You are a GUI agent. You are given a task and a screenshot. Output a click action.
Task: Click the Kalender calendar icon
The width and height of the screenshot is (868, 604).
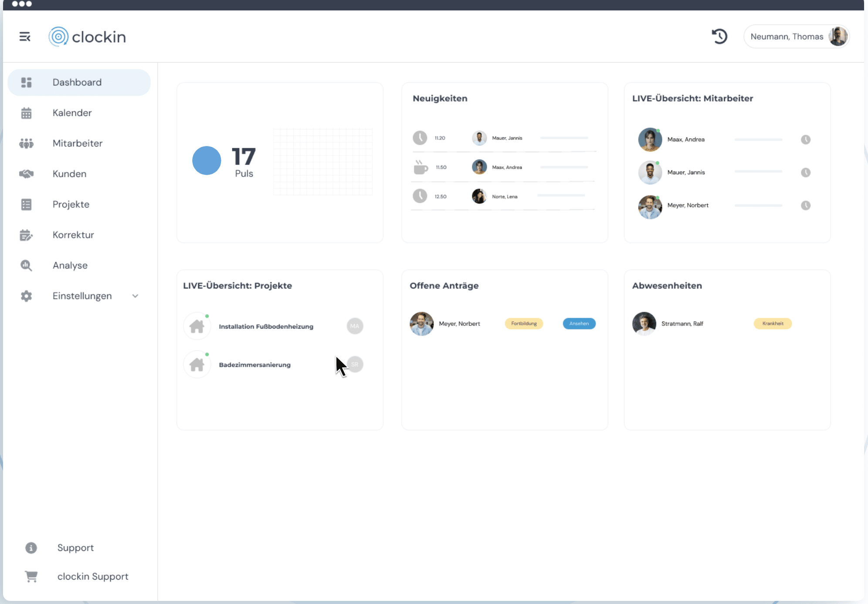(x=26, y=113)
